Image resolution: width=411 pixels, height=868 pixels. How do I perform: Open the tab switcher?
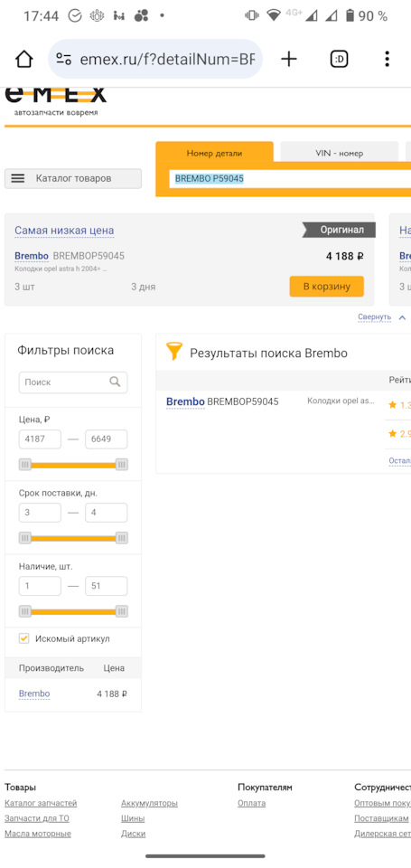(x=339, y=59)
